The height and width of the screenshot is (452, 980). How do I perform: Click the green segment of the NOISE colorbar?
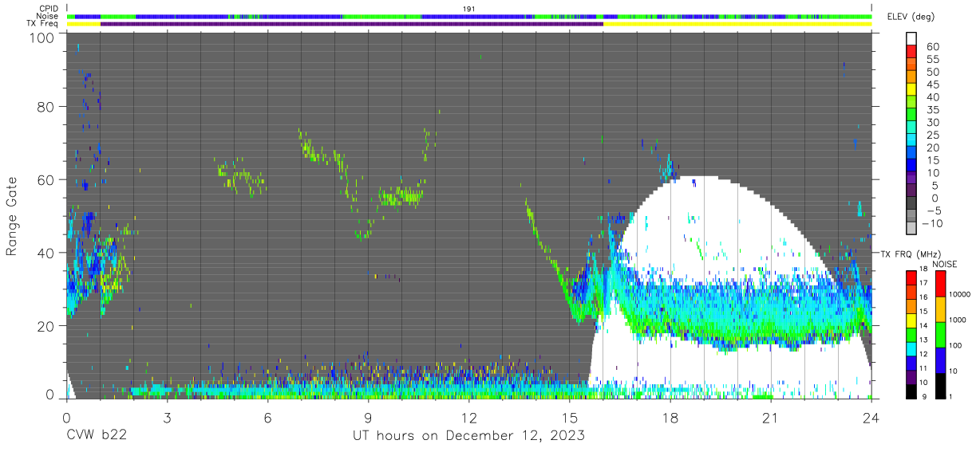pos(941,335)
